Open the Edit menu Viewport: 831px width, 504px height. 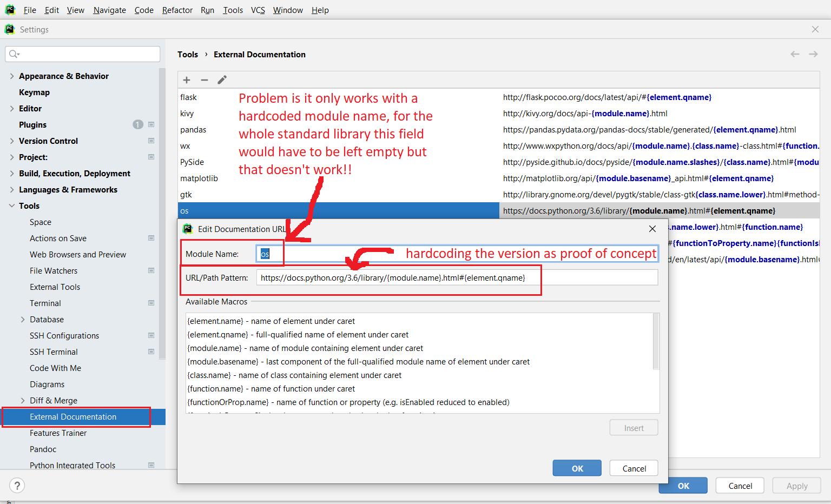coord(52,10)
